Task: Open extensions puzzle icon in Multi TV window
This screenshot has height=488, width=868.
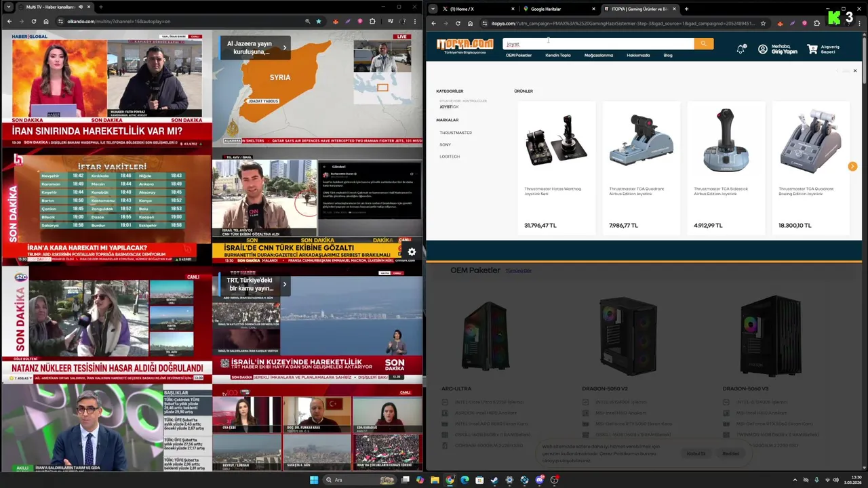Action: tap(372, 21)
